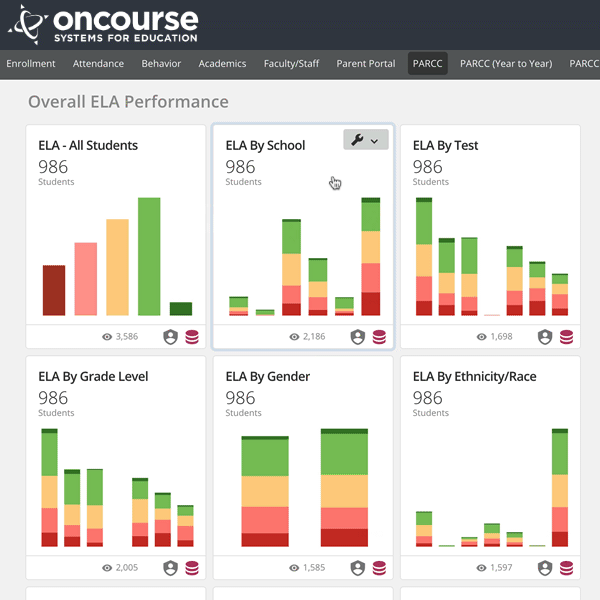
Task: Click the eye views icon beside 2,186
Action: pos(294,337)
